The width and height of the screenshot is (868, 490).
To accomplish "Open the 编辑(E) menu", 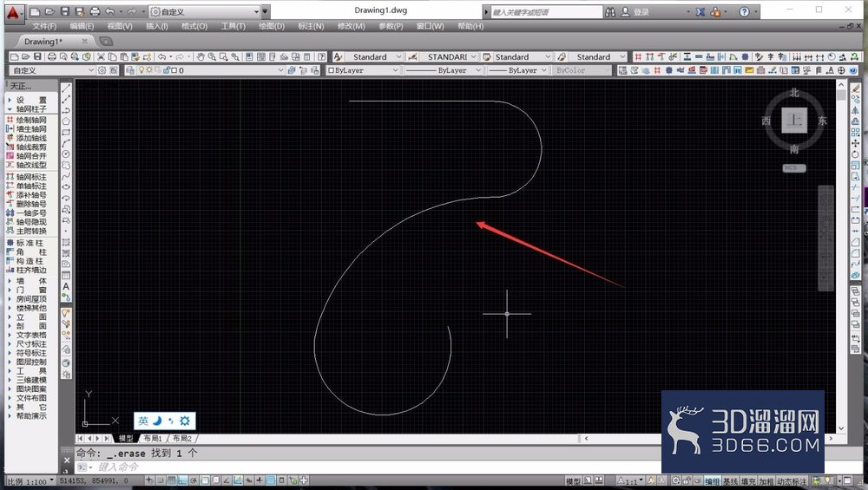I will 82,26.
